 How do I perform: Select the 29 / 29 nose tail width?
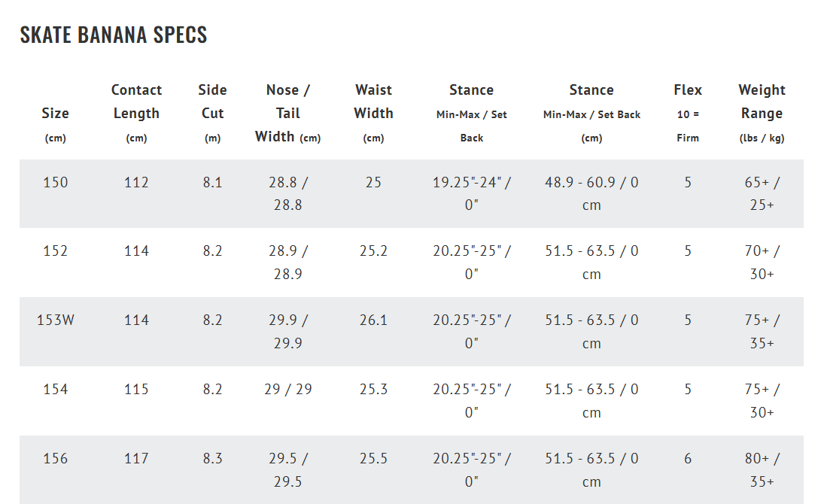pos(287,389)
